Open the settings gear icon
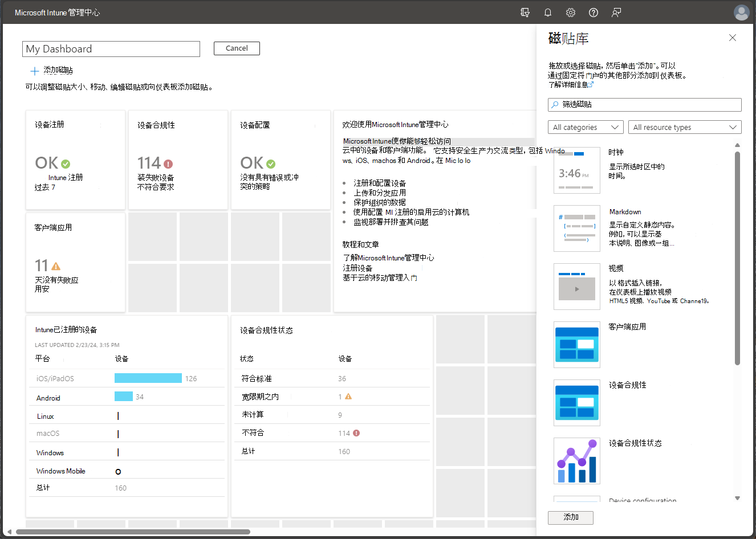Image resolution: width=756 pixels, height=539 pixels. click(571, 13)
